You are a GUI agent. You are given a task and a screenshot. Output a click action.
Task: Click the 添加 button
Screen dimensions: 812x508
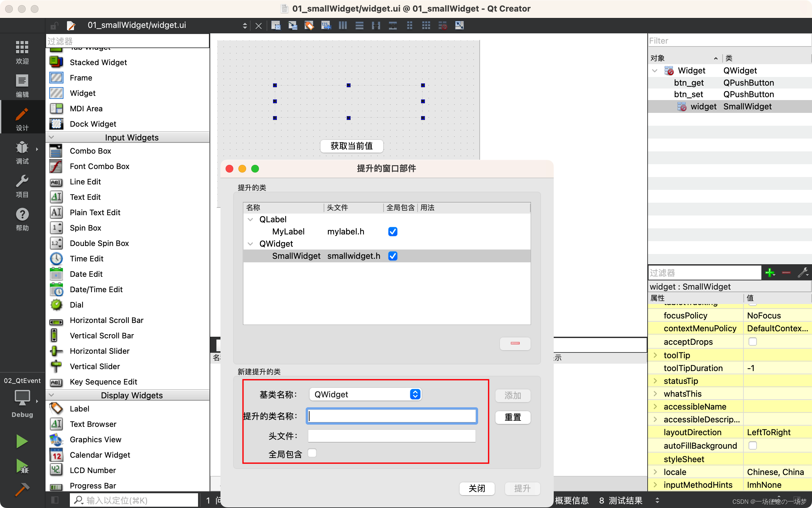coord(513,396)
